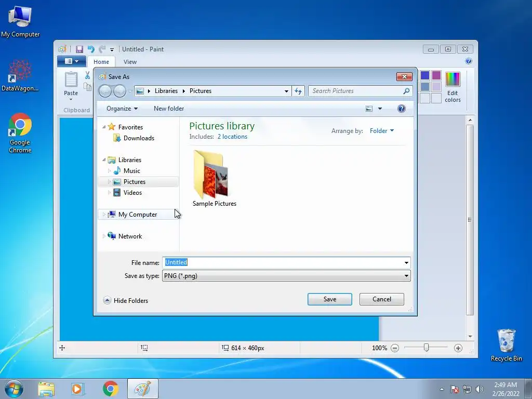Screen dimensions: 532x399
Task: Click the Cancel button
Action: (x=382, y=299)
